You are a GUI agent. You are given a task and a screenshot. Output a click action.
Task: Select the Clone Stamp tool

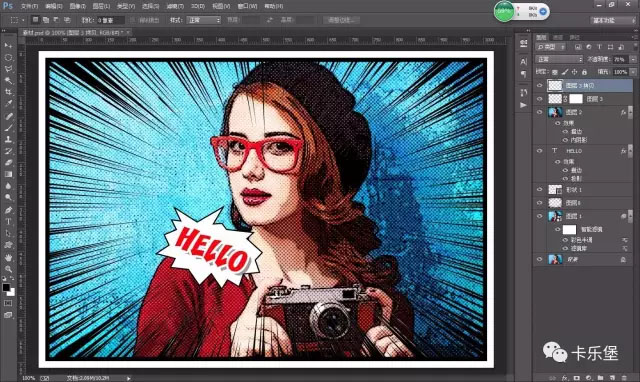coord(8,139)
